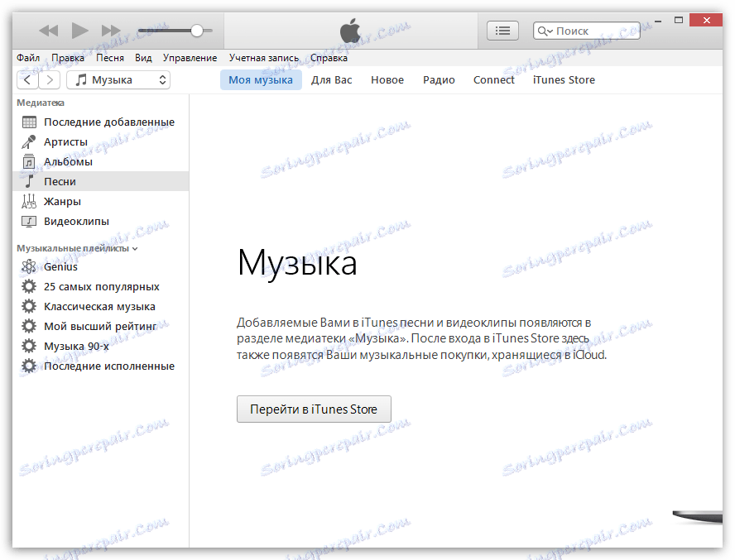The width and height of the screenshot is (735, 560).
Task: Open the Вид menu
Action: (x=143, y=58)
